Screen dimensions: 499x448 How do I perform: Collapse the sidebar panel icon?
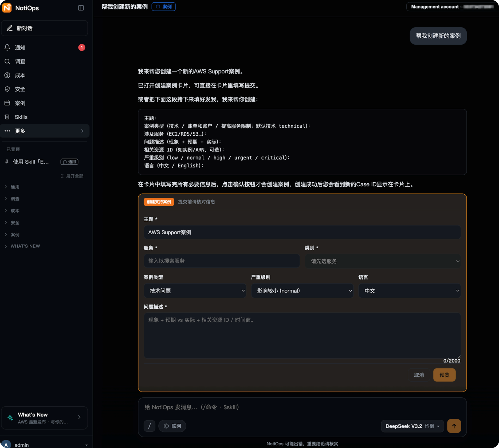(x=81, y=8)
